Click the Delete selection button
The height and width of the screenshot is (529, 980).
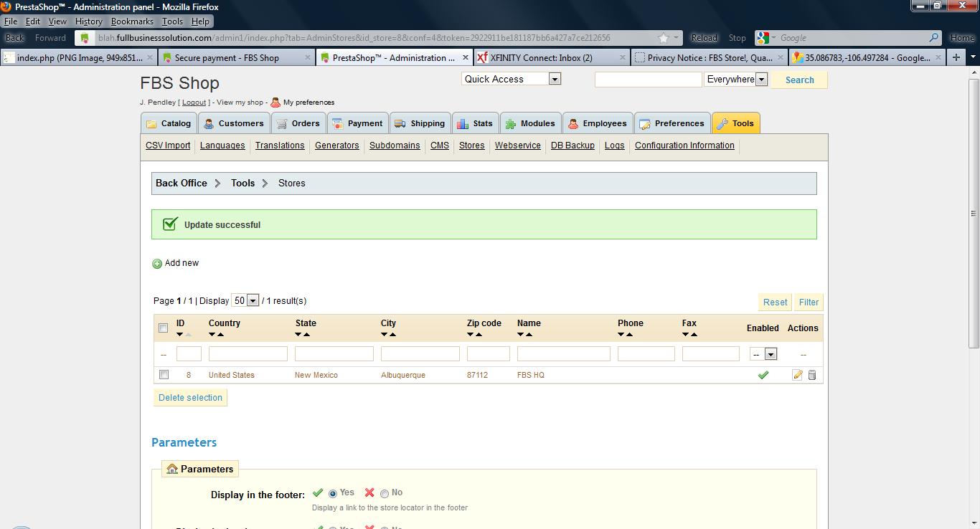190,398
